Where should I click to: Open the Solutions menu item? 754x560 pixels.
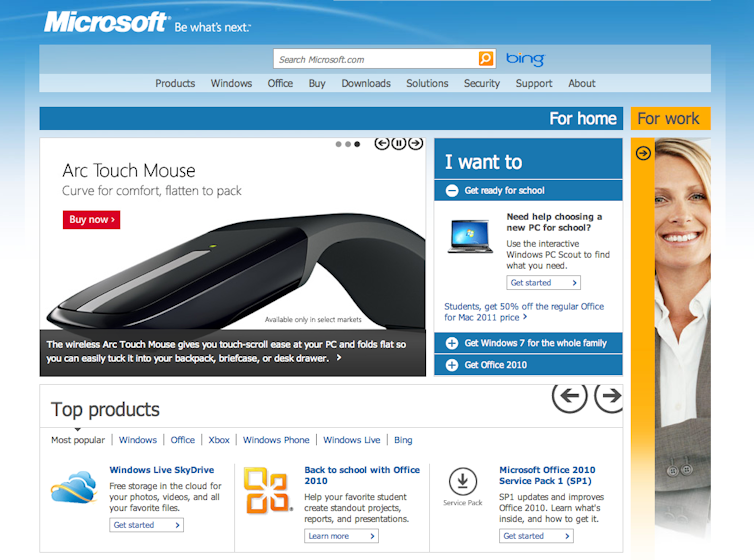click(x=427, y=83)
